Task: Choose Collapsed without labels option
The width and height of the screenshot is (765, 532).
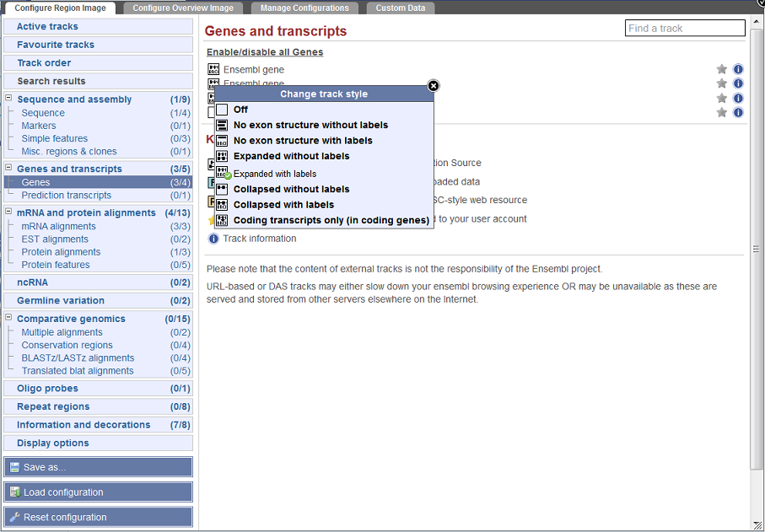Action: [291, 189]
